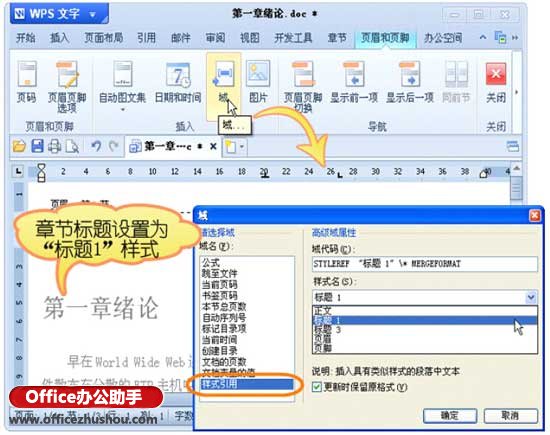
Task: Select 样式引用 in field name list
Action: [x=247, y=384]
